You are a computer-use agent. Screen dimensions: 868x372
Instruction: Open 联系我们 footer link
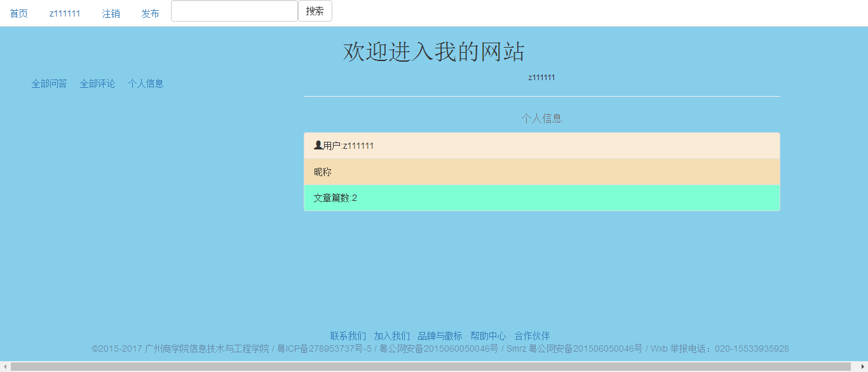pos(348,336)
